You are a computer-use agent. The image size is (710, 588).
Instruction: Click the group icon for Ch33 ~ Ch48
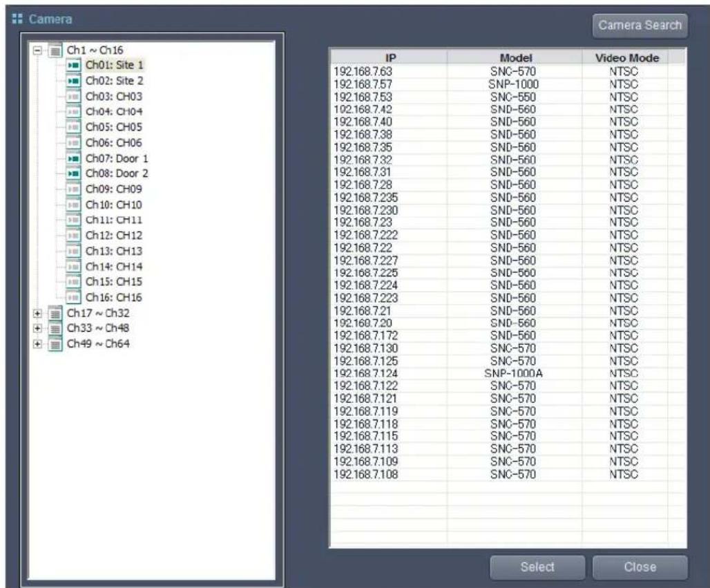point(55,328)
